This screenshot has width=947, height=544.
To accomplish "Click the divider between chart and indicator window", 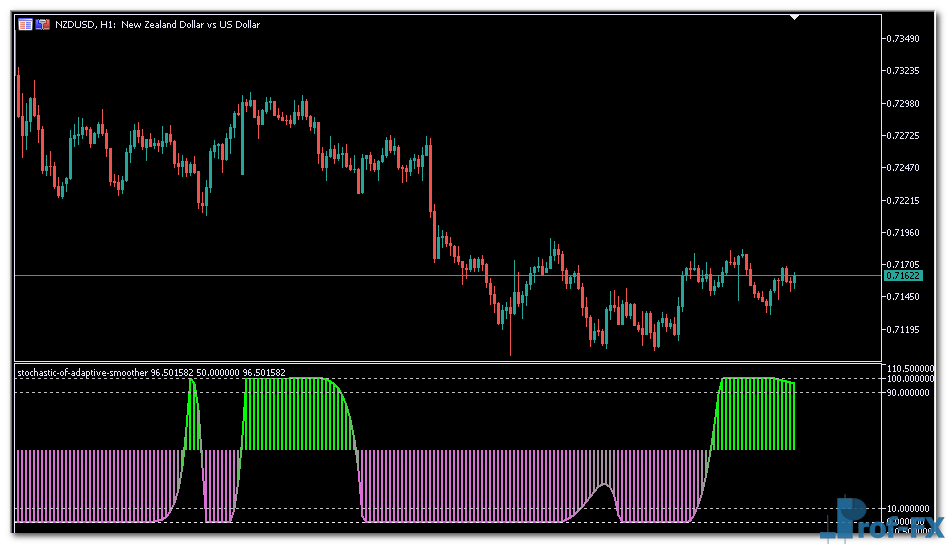I will tap(448, 362).
